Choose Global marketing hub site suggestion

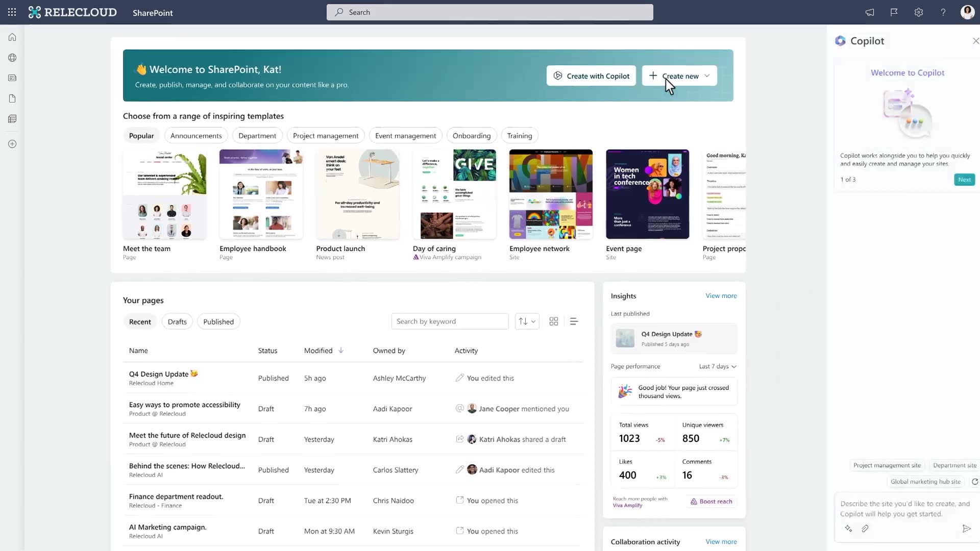(x=925, y=482)
